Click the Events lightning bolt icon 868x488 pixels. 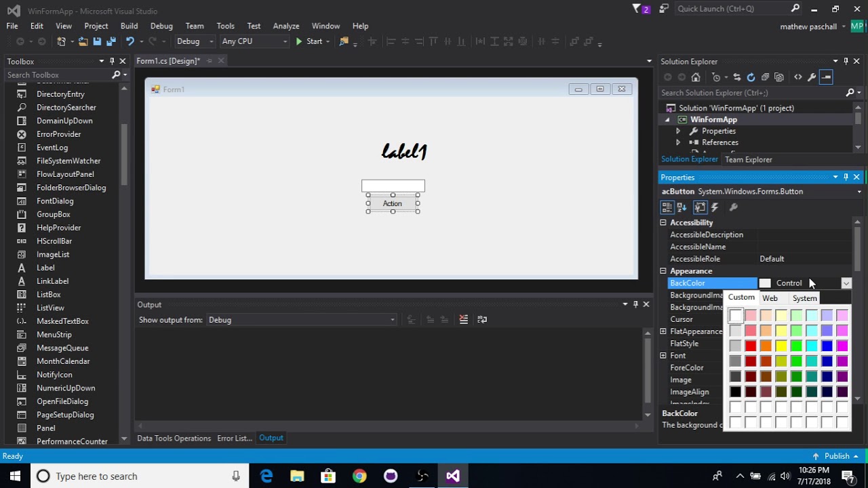[715, 207]
